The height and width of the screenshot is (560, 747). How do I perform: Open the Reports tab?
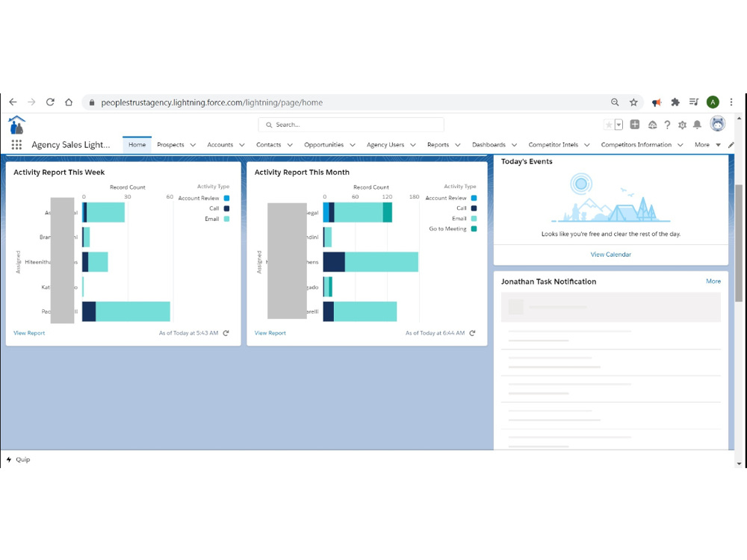[x=438, y=145]
